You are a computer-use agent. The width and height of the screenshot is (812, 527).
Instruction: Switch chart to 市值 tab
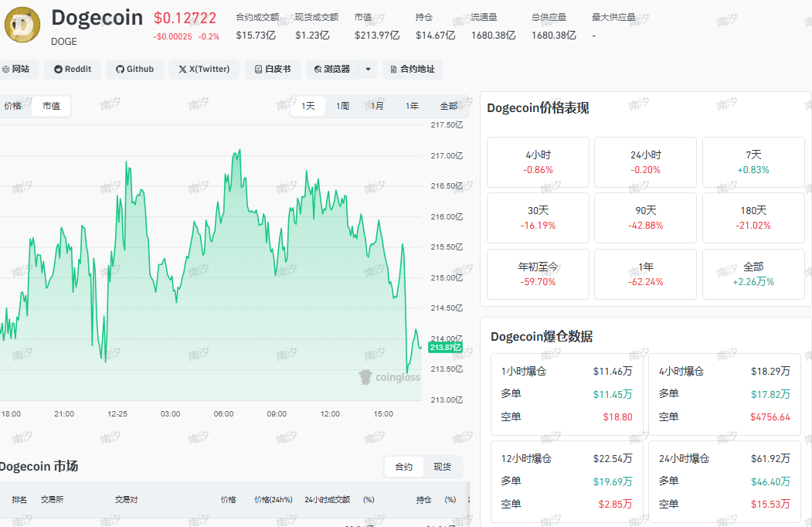click(x=51, y=106)
